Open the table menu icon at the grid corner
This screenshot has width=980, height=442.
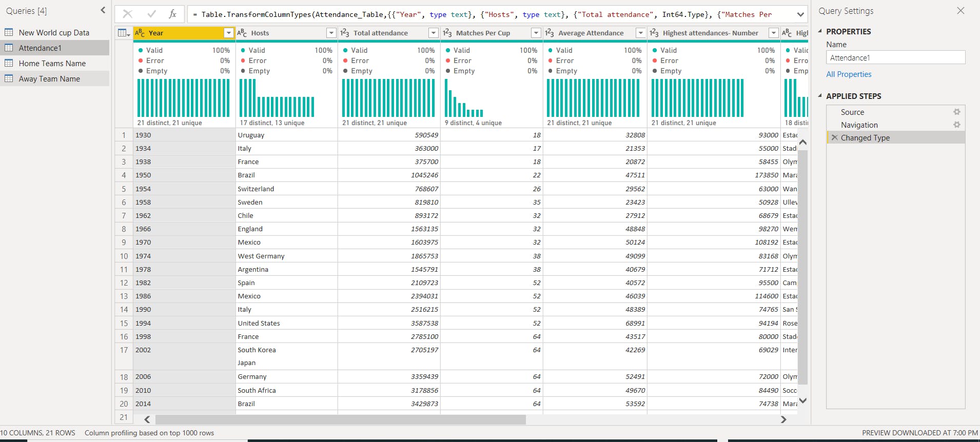point(124,33)
